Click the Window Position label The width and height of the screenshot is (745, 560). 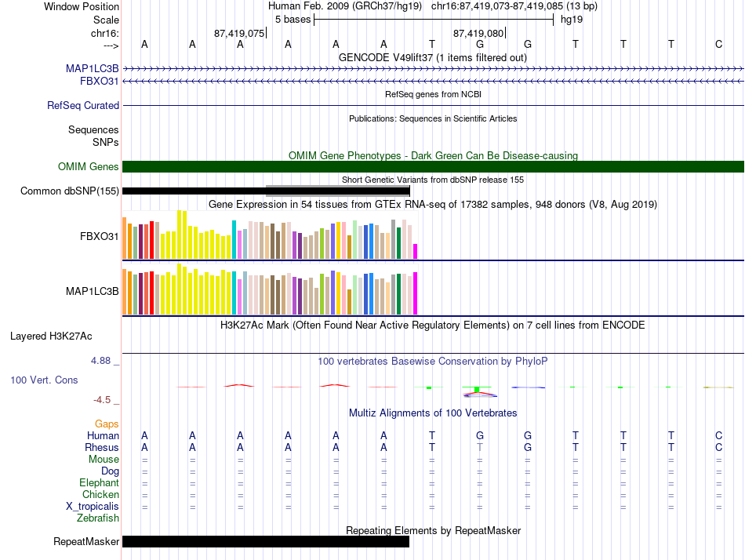pyautogui.click(x=82, y=6)
